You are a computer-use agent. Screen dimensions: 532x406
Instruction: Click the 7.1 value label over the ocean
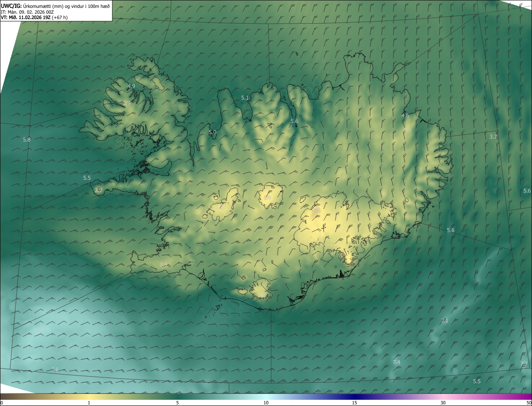click(444, 320)
